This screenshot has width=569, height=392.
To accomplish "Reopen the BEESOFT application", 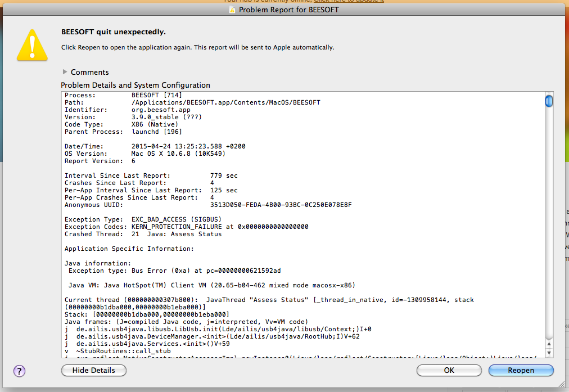I will (x=521, y=371).
